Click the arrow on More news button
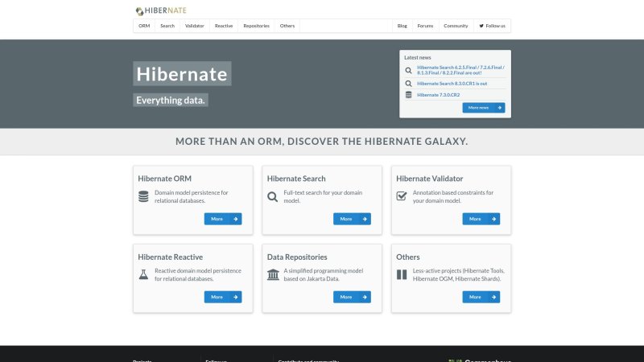The image size is (644, 362). (x=499, y=108)
